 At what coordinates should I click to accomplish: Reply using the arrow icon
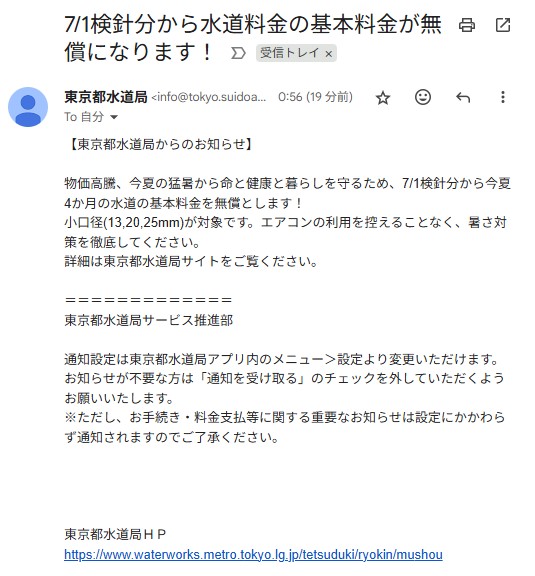click(x=463, y=97)
